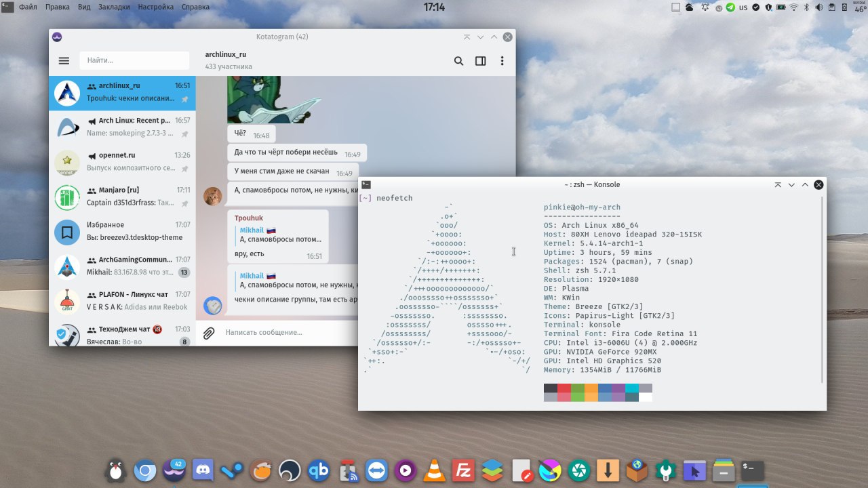Launch the Konsole terminal dock icon
868x488 pixels.
(x=753, y=470)
